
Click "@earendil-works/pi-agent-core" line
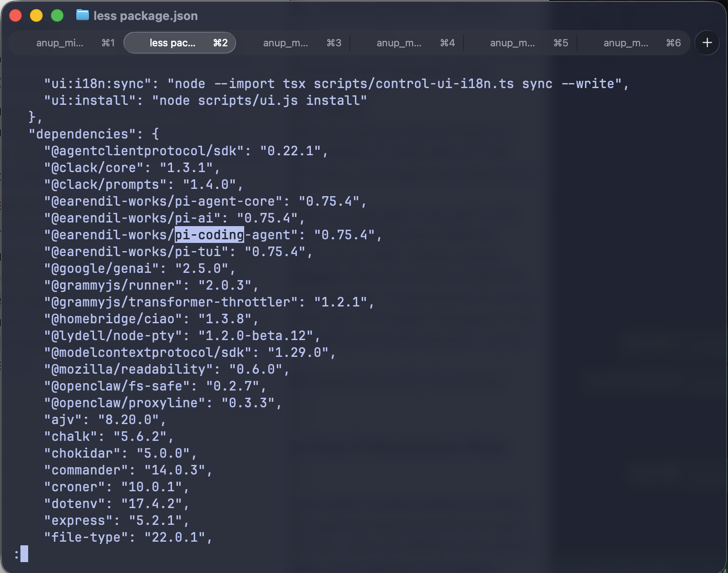coord(205,201)
